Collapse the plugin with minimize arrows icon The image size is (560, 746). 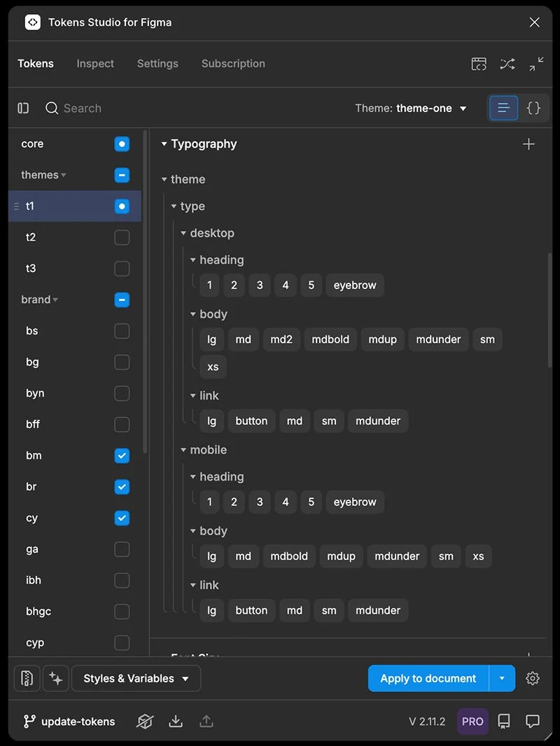click(536, 64)
